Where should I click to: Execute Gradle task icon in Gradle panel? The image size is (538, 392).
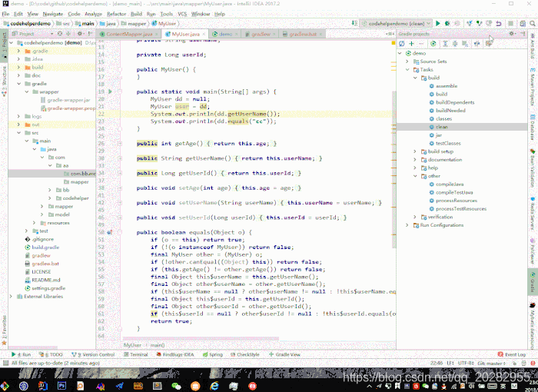(x=433, y=44)
